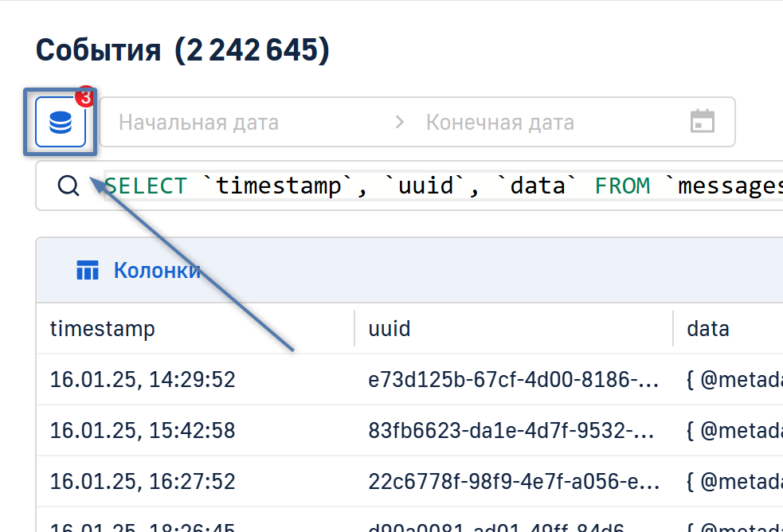The height and width of the screenshot is (532, 783).
Task: Click the Начальная дата start date field
Action: (x=199, y=122)
